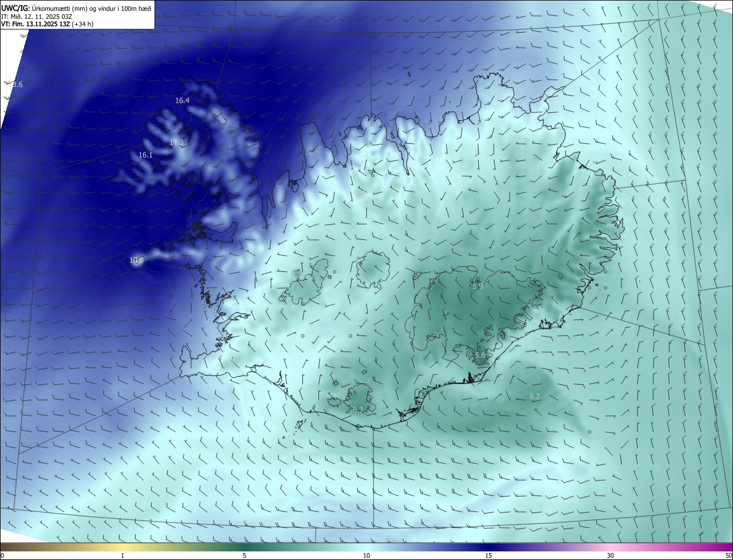The image size is (733, 560).
Task: Click the 5.9 value label on the glacier
Action: (x=478, y=285)
